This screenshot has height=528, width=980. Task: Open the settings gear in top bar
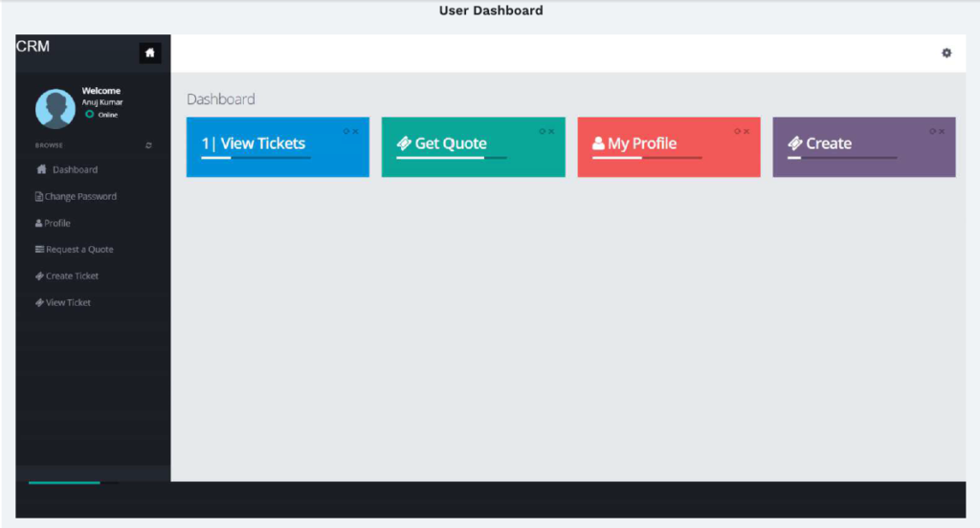tap(947, 54)
